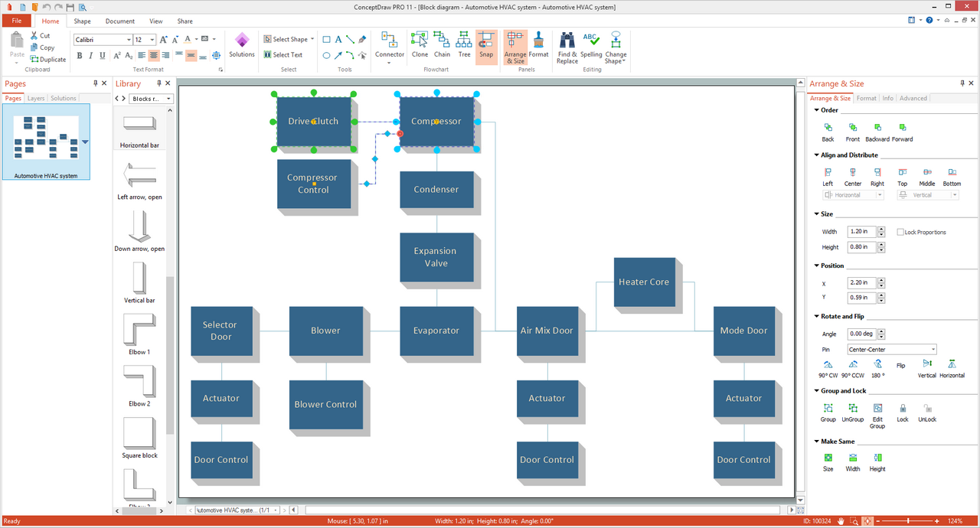Toggle the Arrange & Size panel button
Screen dimensions: 980x528
[515, 46]
